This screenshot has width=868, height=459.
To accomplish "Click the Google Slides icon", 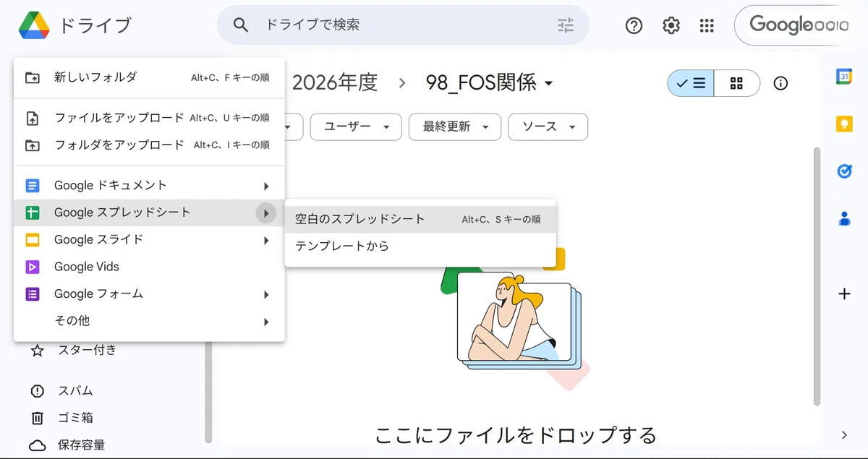I will (x=33, y=240).
